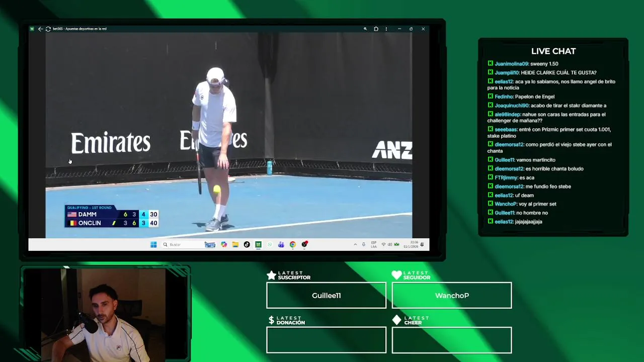Show hidden system tray icons
Screen dimensions: 644x362
(355, 244)
